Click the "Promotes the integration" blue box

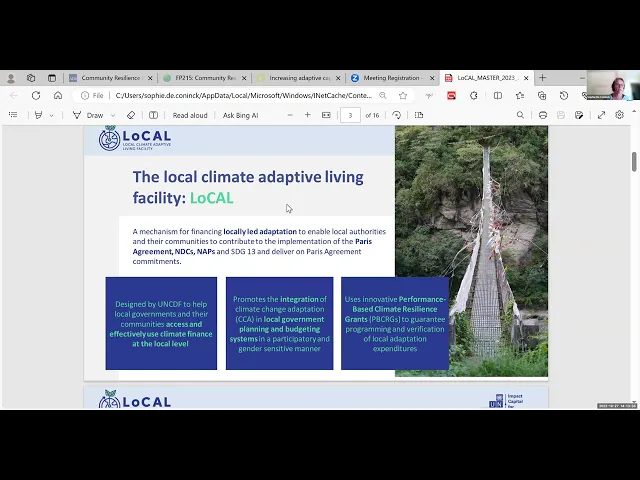click(x=280, y=324)
